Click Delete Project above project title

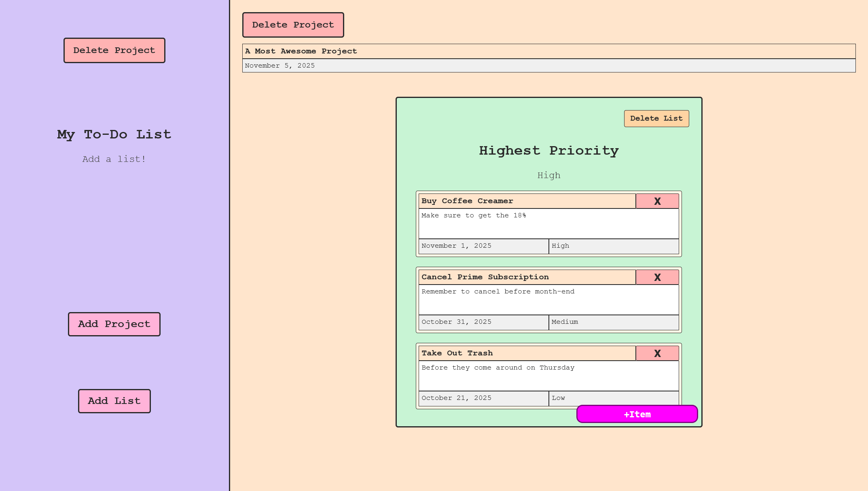click(x=293, y=25)
